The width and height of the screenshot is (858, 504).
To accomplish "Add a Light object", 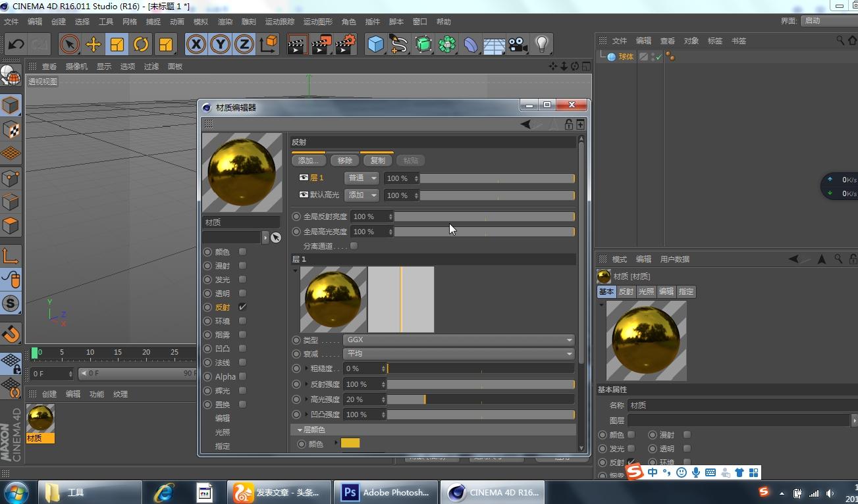I will point(542,45).
